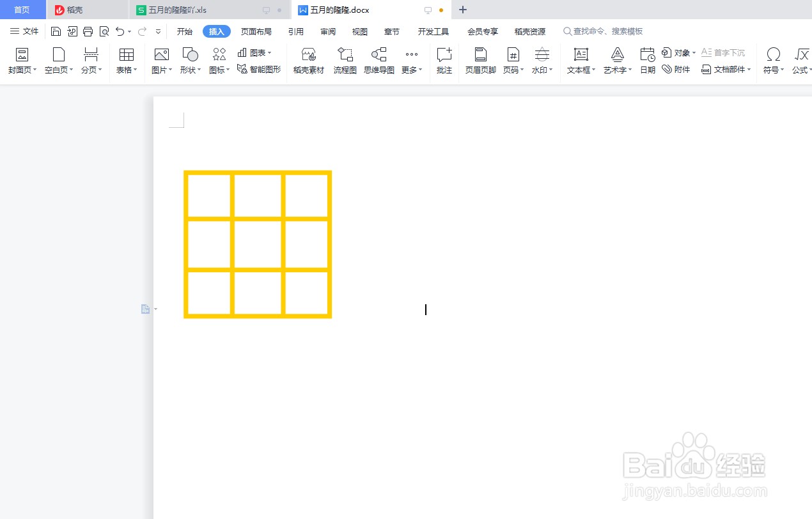The width and height of the screenshot is (812, 519).
Task: Click the export-to-PDF icon beside Save
Action: pyautogui.click(x=72, y=31)
